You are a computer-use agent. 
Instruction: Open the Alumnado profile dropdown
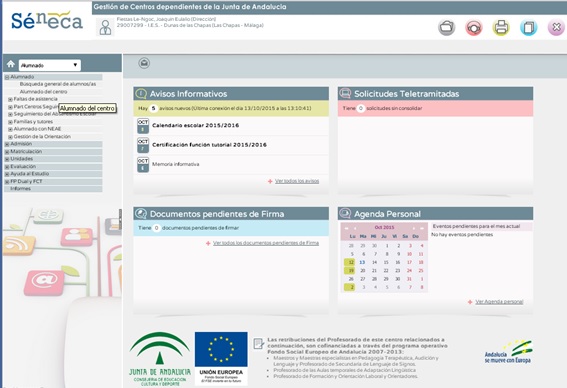tap(50, 65)
